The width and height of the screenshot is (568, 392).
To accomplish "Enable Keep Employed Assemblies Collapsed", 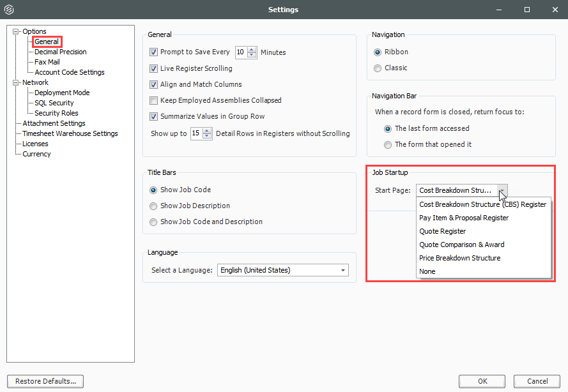I will [153, 100].
